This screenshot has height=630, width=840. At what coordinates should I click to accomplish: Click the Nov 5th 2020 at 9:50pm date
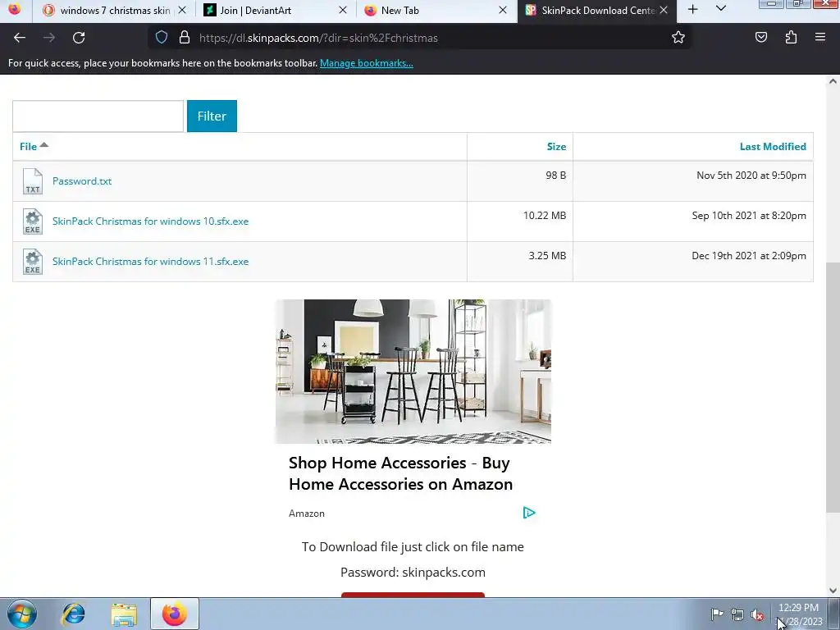click(x=751, y=176)
